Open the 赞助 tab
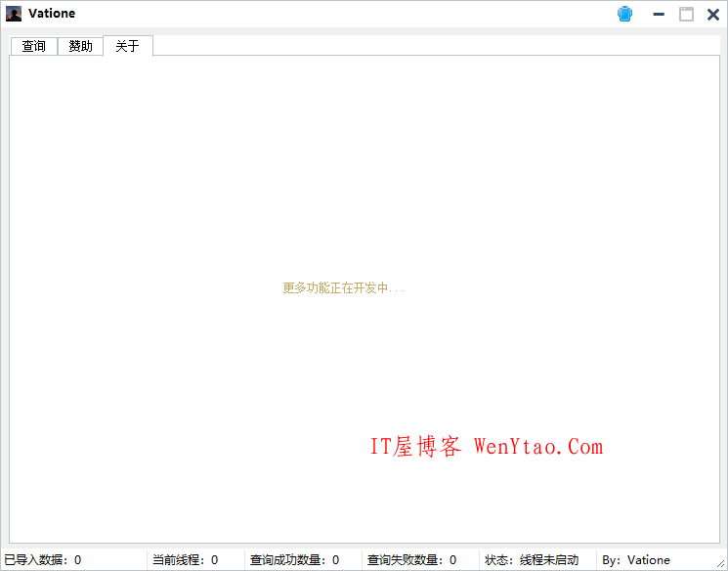The width and height of the screenshot is (728, 571). pos(80,47)
